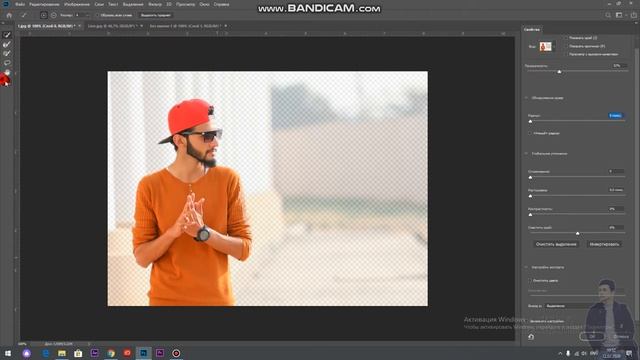Click the Радиус value field
This screenshot has height=360, width=640.
[x=615, y=116]
